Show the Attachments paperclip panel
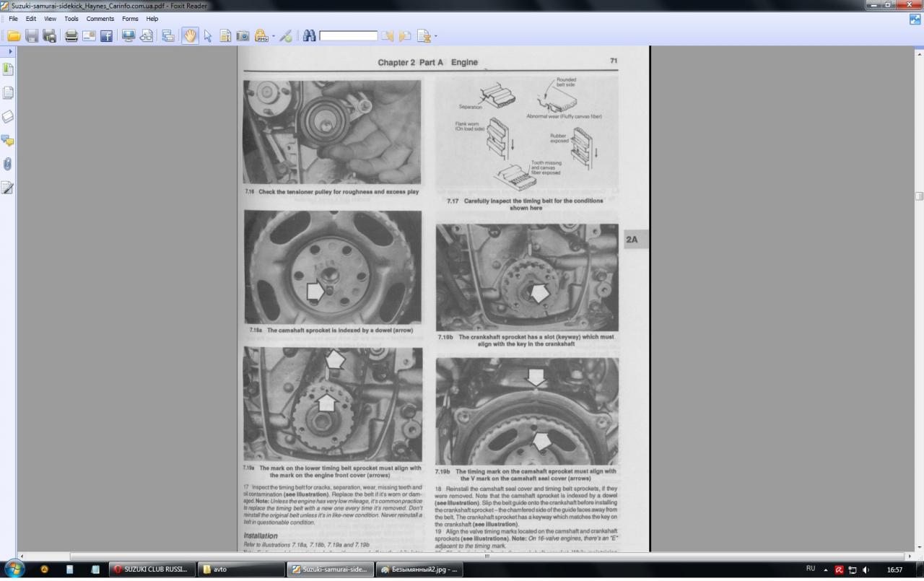 click(8, 164)
